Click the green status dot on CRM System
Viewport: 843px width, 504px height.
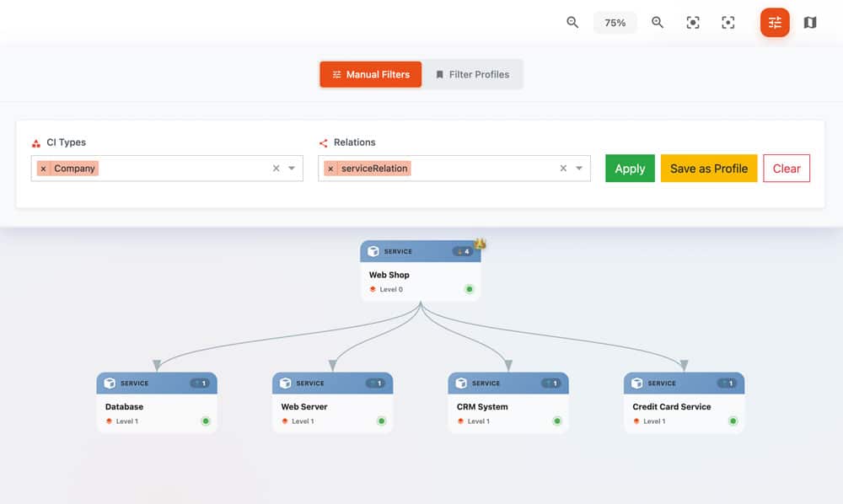click(x=556, y=421)
